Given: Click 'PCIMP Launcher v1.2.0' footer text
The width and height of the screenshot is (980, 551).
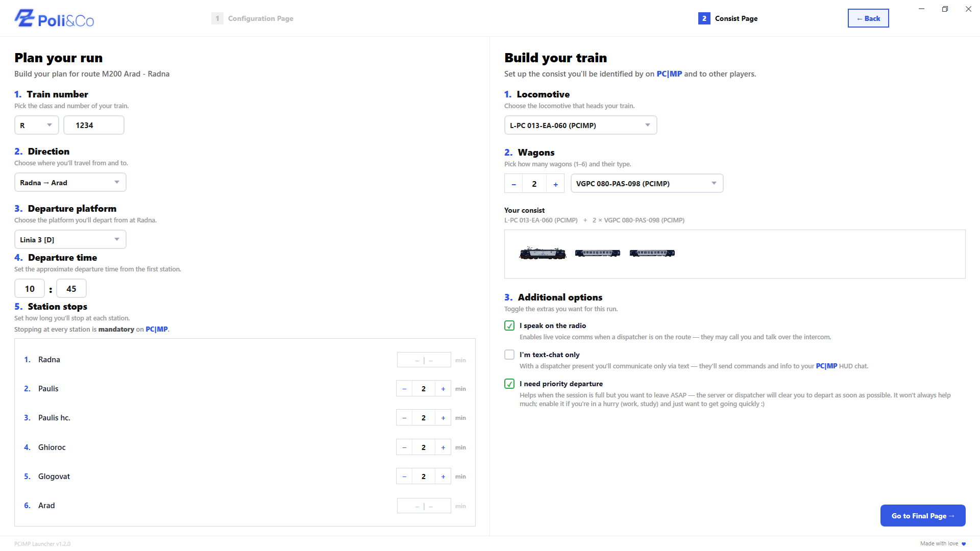Looking at the screenshot, I should pos(42,544).
